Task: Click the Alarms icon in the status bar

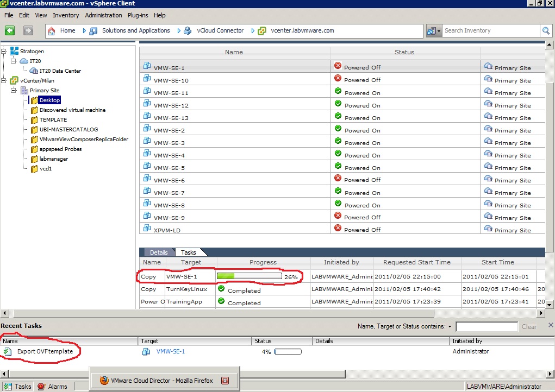Action: (41, 387)
